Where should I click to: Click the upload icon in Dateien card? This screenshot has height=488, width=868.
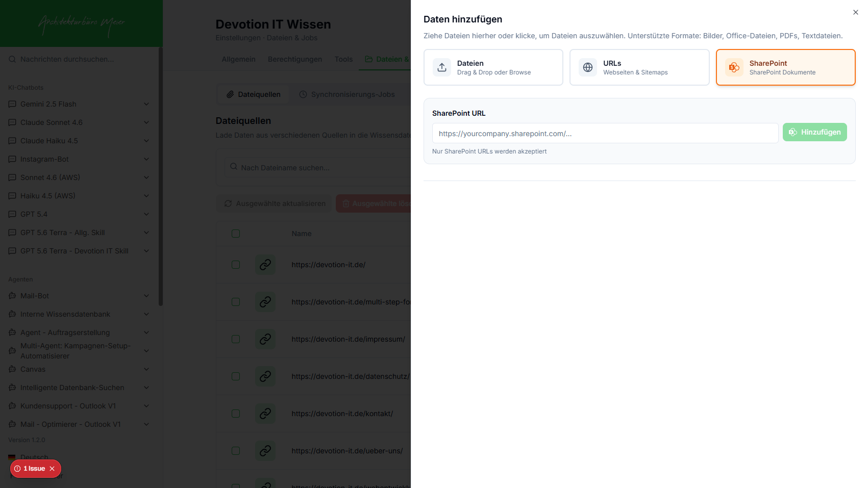pos(442,67)
